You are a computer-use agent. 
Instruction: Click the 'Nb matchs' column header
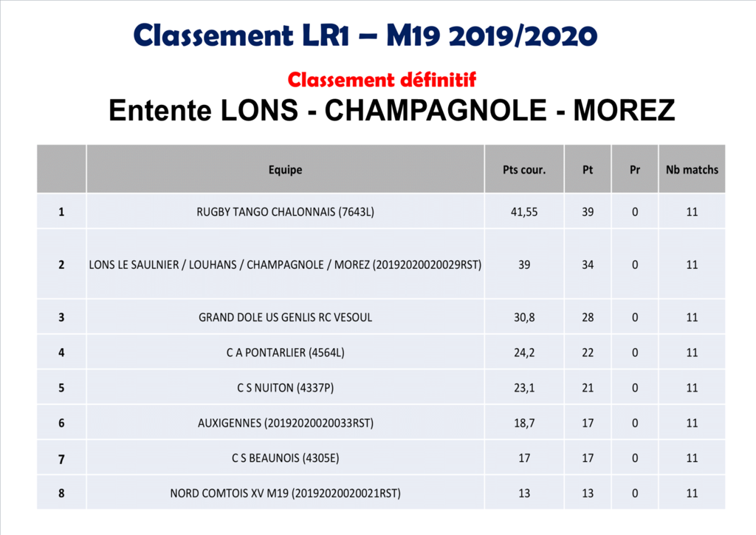click(x=692, y=170)
